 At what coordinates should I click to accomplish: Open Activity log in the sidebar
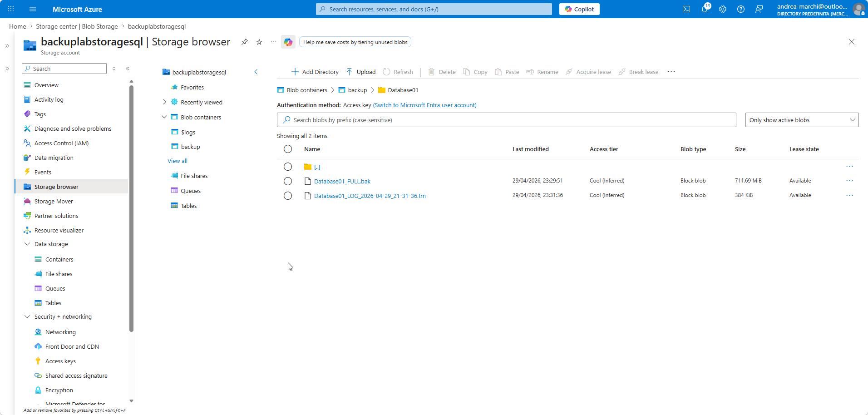49,99
